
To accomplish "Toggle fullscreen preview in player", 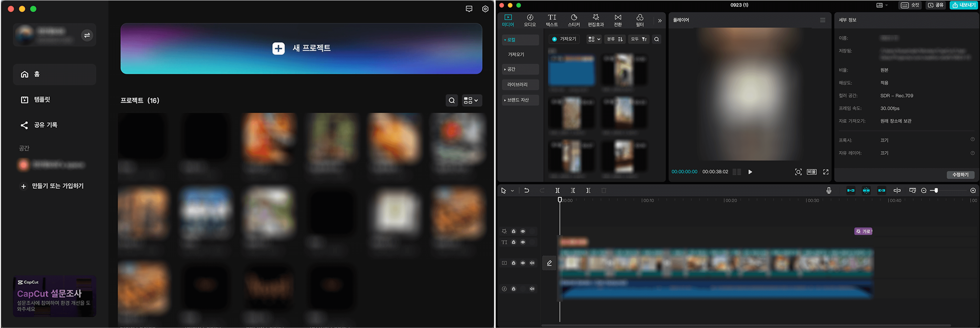I will tap(825, 172).
